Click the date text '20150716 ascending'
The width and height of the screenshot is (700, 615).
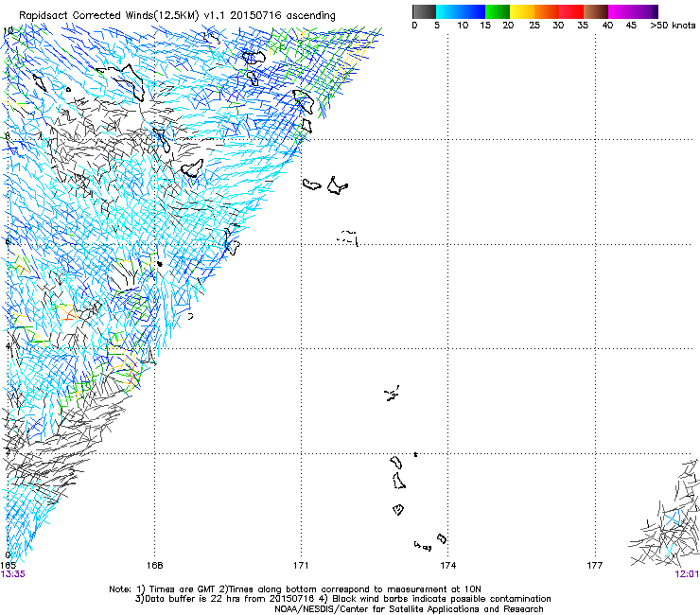point(283,16)
